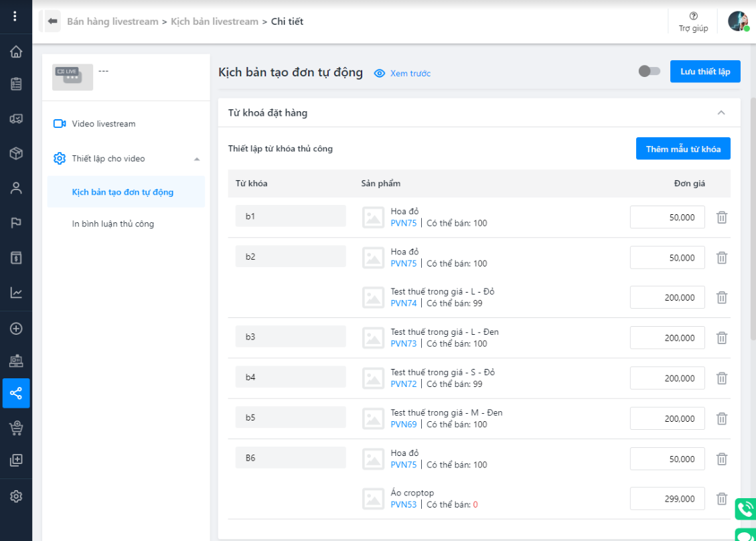Open the orders clipboard icon in sidebar
The height and width of the screenshot is (541, 756).
click(16, 84)
